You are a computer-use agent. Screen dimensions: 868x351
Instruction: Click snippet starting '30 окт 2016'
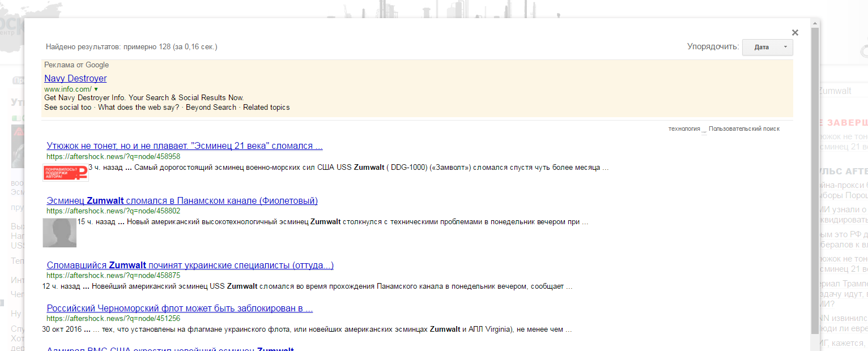point(307,329)
